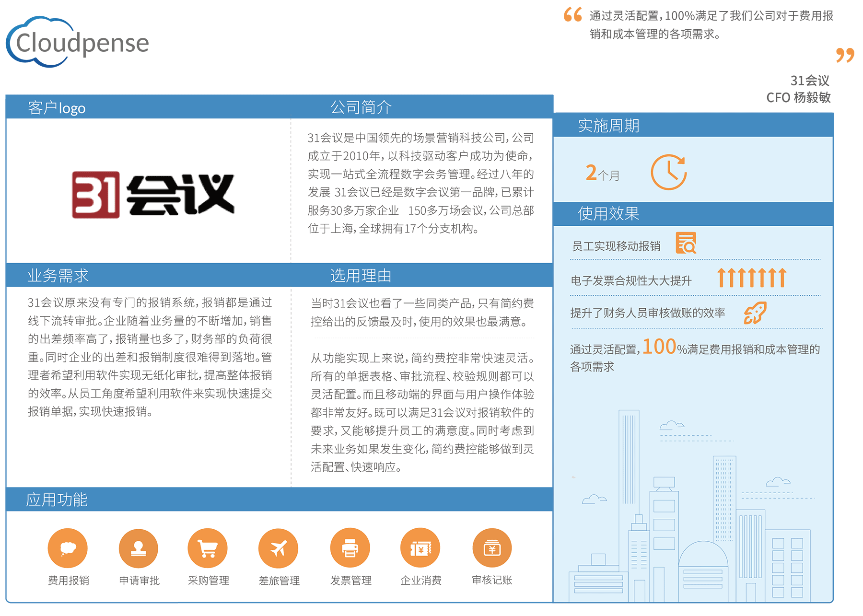Click the 电子发票合规性大大提升 text
The image size is (863, 616).
point(631,281)
